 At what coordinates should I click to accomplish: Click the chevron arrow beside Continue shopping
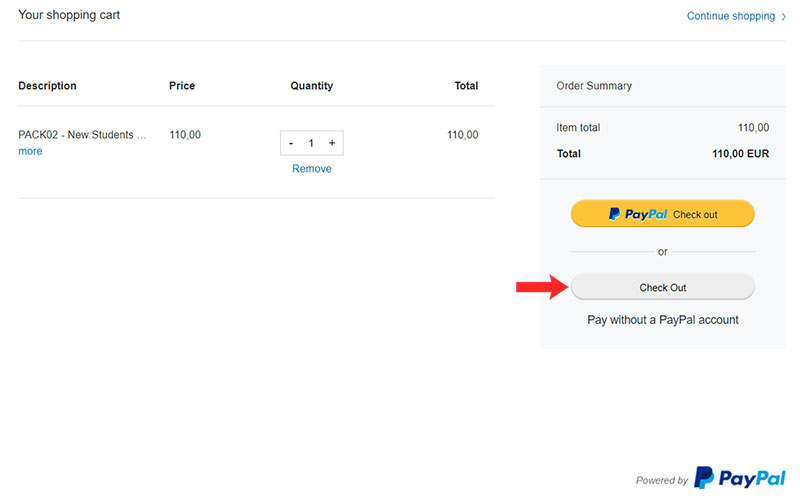click(x=783, y=16)
